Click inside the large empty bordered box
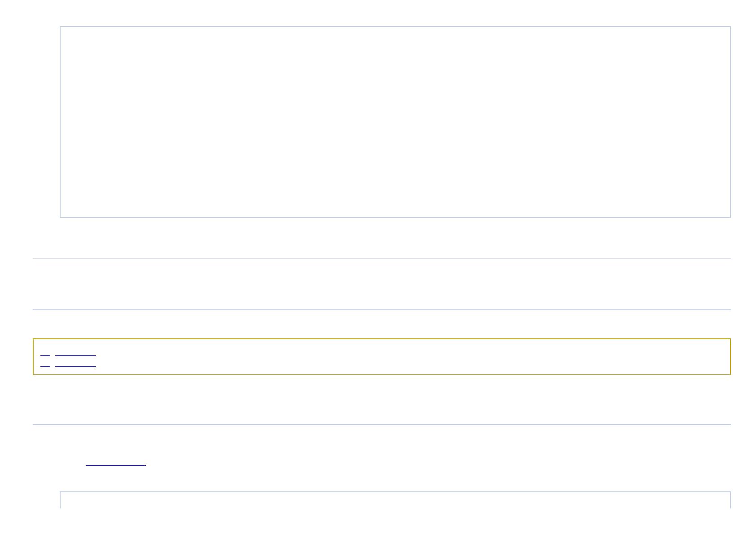This screenshot has height=534, width=756. (395, 122)
